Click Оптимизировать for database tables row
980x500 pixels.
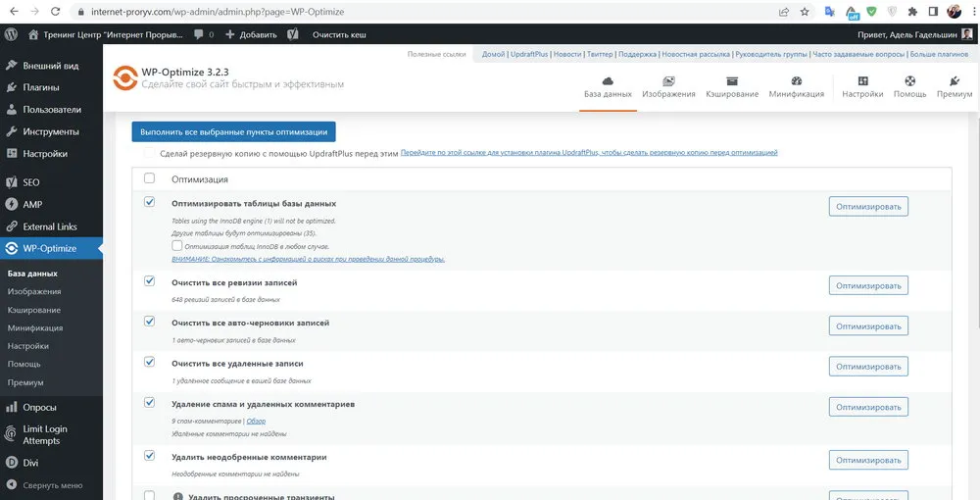click(x=868, y=206)
